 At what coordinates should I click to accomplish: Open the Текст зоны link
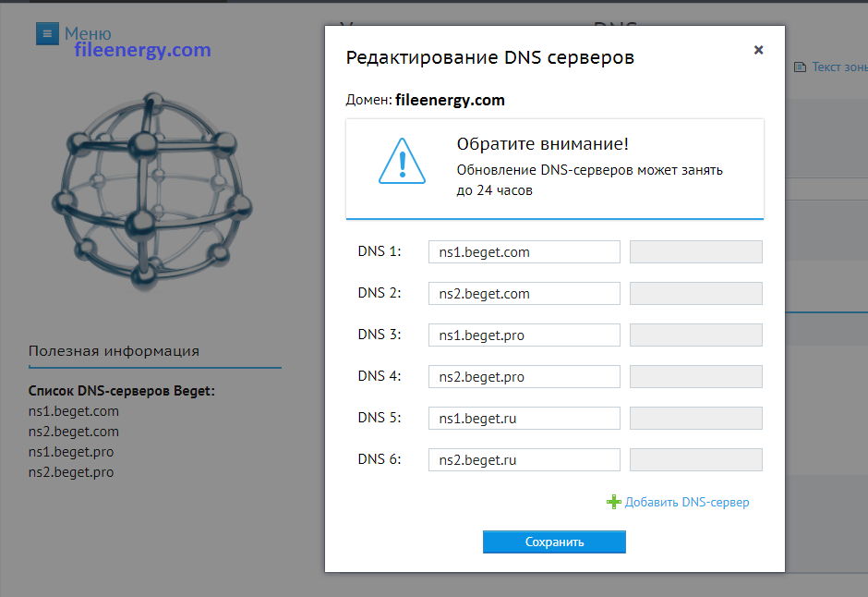tap(839, 67)
